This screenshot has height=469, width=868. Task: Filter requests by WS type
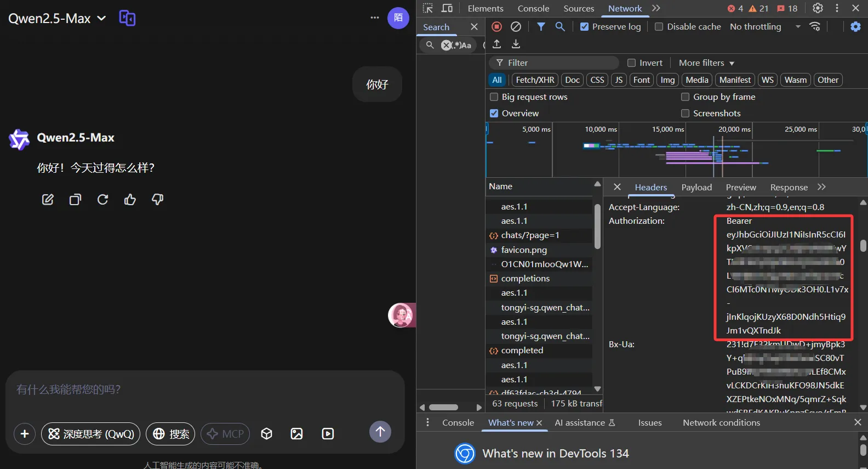768,80
